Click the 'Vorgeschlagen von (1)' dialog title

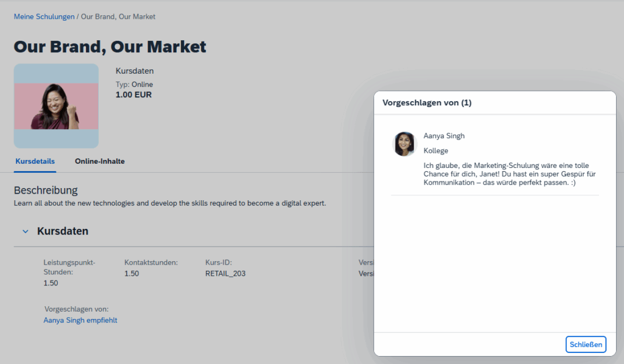point(427,103)
